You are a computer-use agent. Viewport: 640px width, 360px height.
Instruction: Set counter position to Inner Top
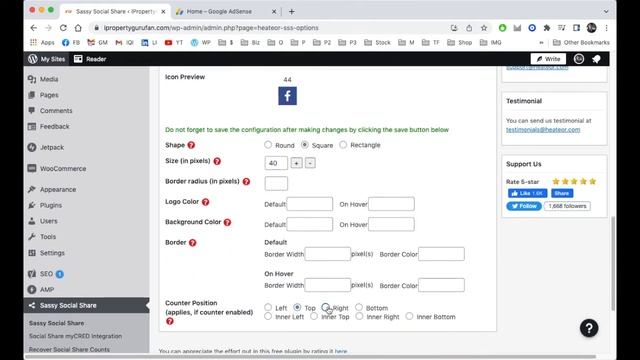pyautogui.click(x=314, y=316)
